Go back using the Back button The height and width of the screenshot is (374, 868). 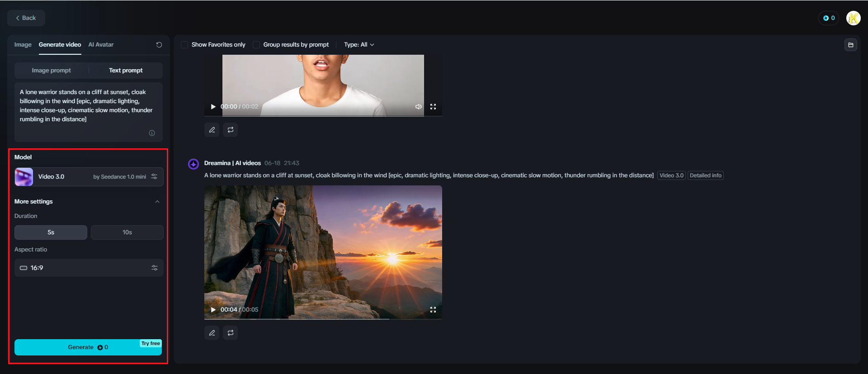point(26,18)
